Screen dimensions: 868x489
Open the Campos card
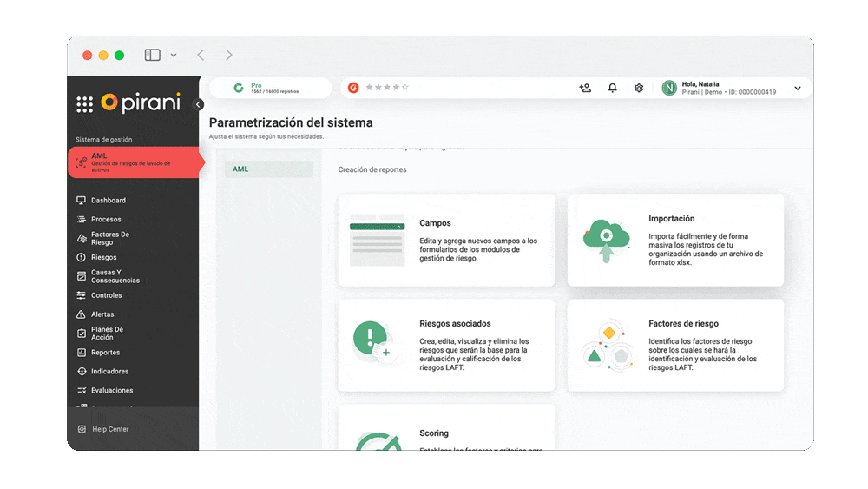[446, 240]
